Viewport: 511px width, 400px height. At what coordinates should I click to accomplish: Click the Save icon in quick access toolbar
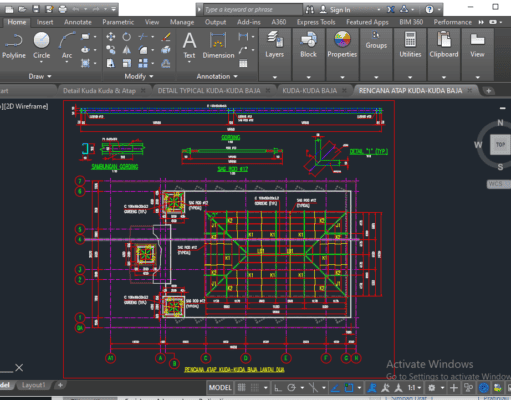click(36, 9)
